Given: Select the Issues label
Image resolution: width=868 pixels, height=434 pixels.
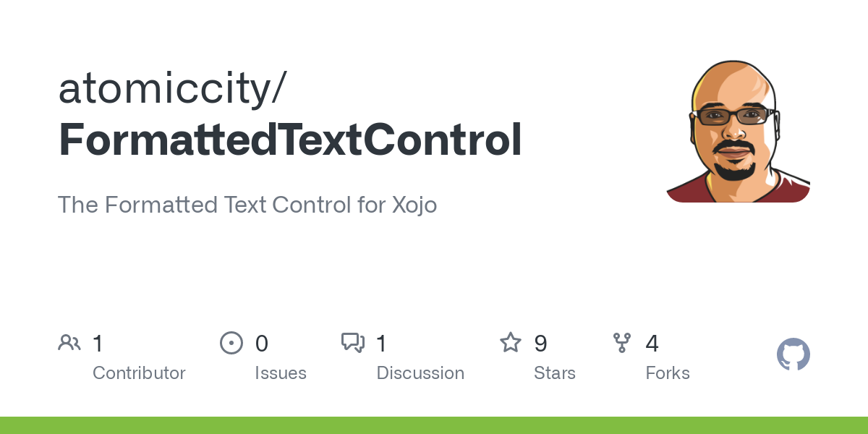Looking at the screenshot, I should [x=281, y=373].
